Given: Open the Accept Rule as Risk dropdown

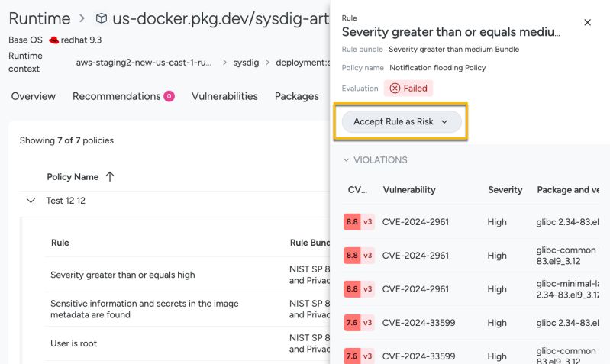Looking at the screenshot, I should tap(402, 122).
